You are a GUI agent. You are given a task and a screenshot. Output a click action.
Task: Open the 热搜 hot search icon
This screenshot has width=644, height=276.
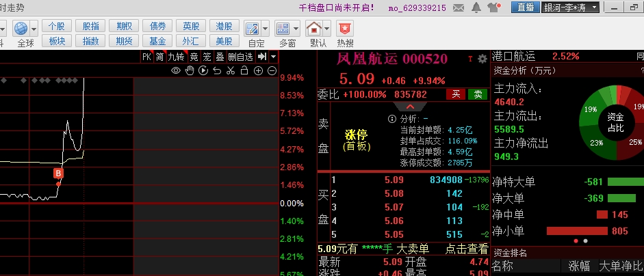[345, 29]
